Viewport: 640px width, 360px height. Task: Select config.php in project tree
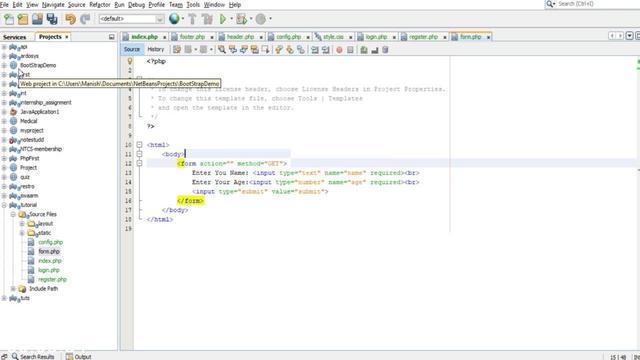point(51,242)
